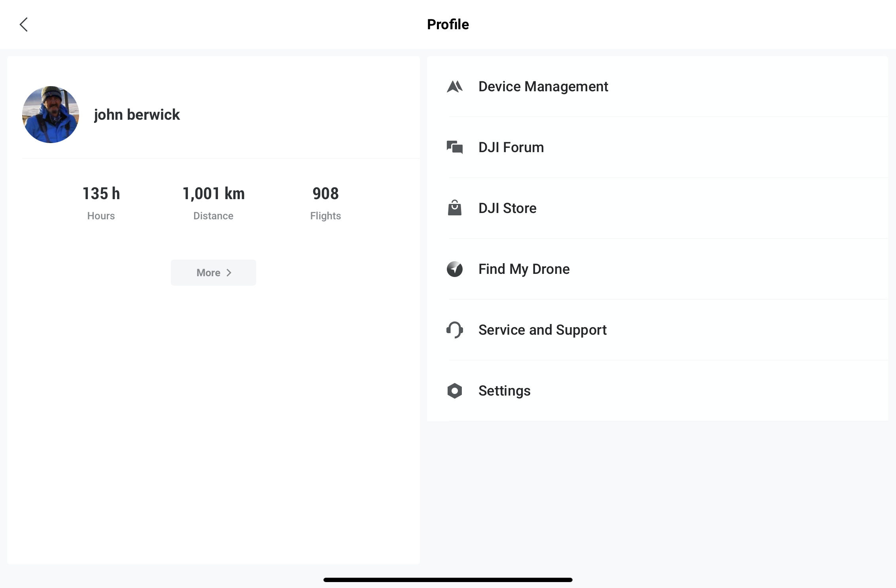Open the Settings entry
Image resolution: width=896 pixels, height=588 pixels.
(504, 391)
